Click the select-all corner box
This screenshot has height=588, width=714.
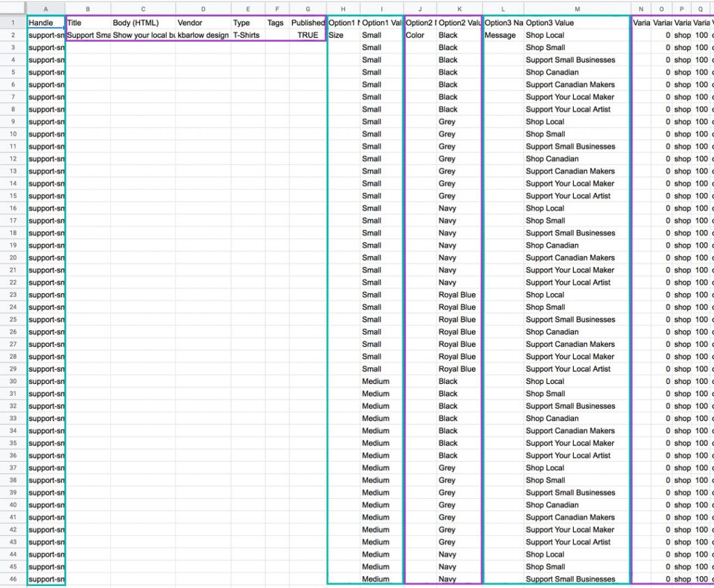[13, 8]
